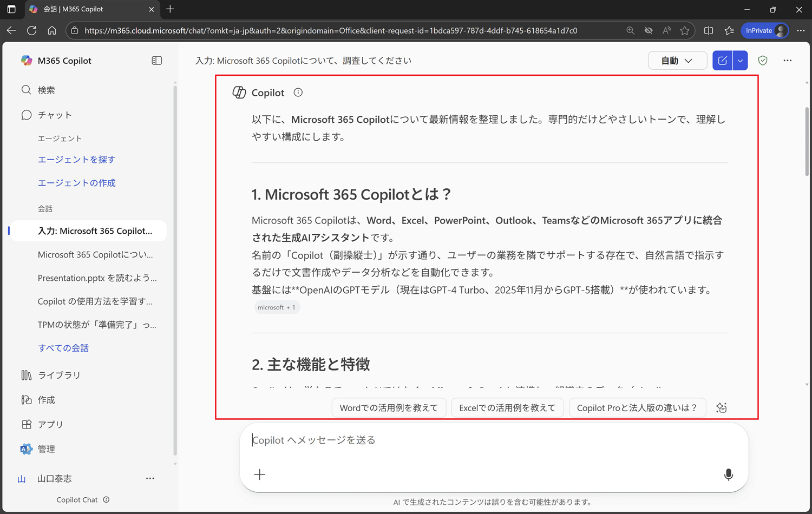This screenshot has width=812, height=514.
Task: Select the 会話 | M365 Copilot browser tab
Action: [x=92, y=9]
